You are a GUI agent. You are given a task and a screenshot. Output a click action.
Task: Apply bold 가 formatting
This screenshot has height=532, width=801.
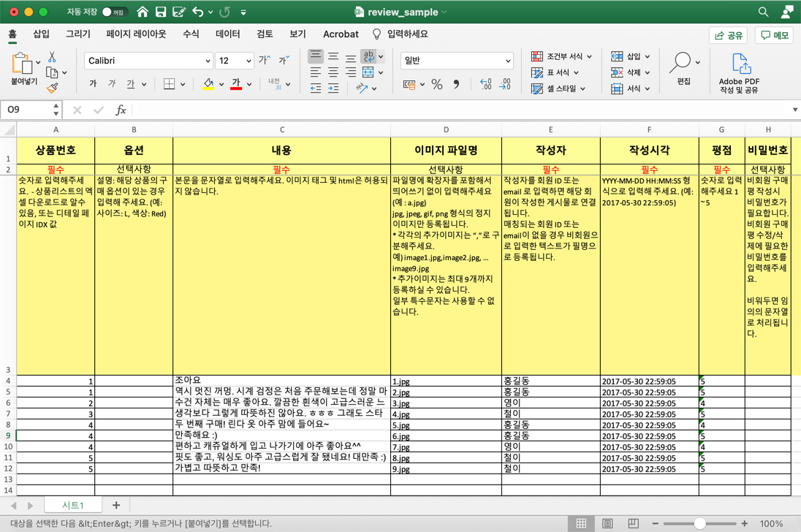pyautogui.click(x=93, y=83)
